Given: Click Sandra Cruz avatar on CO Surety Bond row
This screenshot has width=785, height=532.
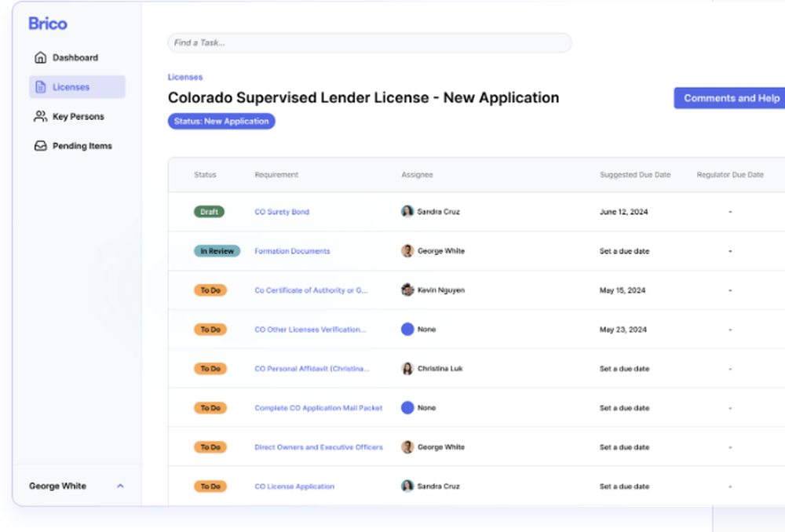Looking at the screenshot, I should [x=407, y=212].
